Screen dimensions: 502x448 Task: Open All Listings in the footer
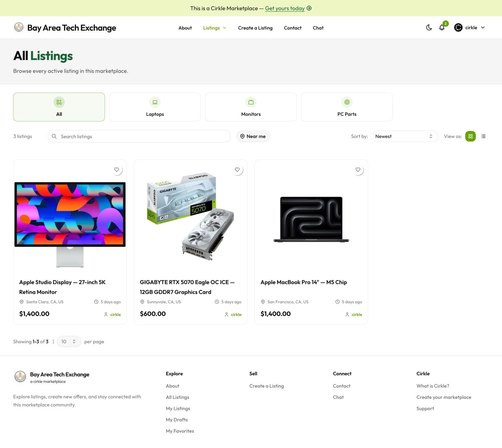[178, 397]
